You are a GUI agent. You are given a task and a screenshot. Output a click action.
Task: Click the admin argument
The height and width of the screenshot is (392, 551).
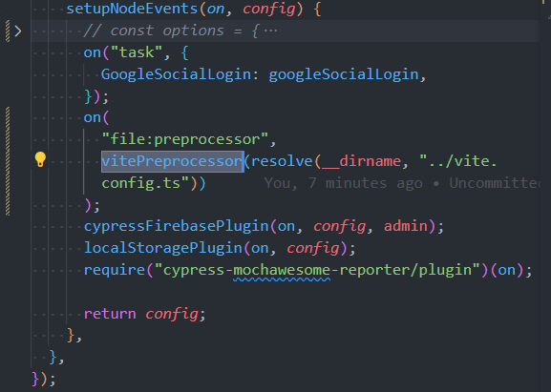click(405, 226)
